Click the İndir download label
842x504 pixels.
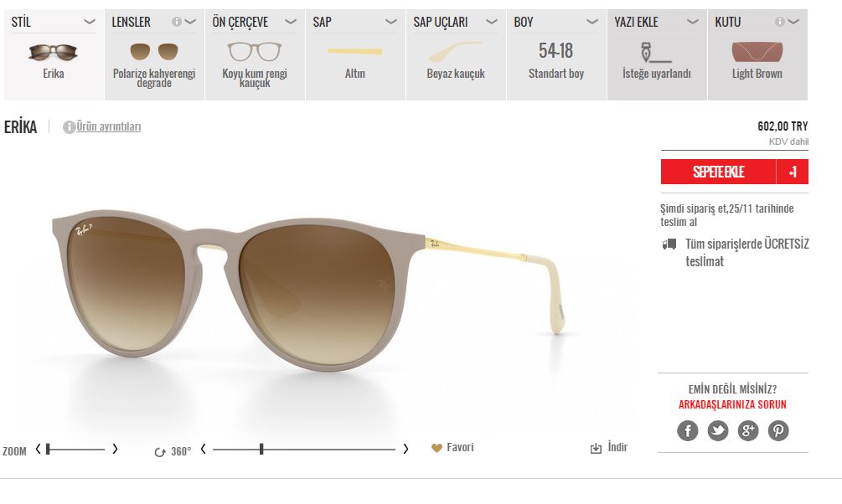click(x=617, y=447)
